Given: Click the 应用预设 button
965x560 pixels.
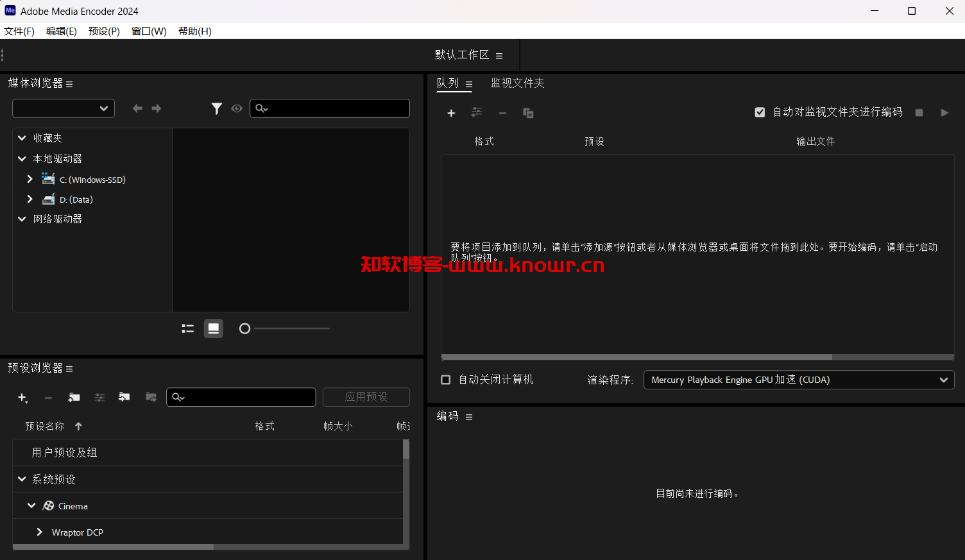Looking at the screenshot, I should (366, 397).
